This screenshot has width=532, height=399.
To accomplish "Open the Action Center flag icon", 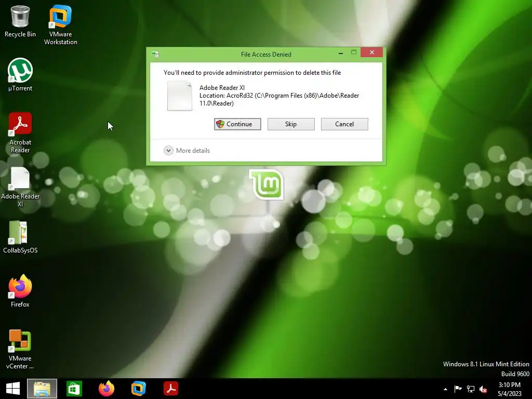I will click(458, 389).
